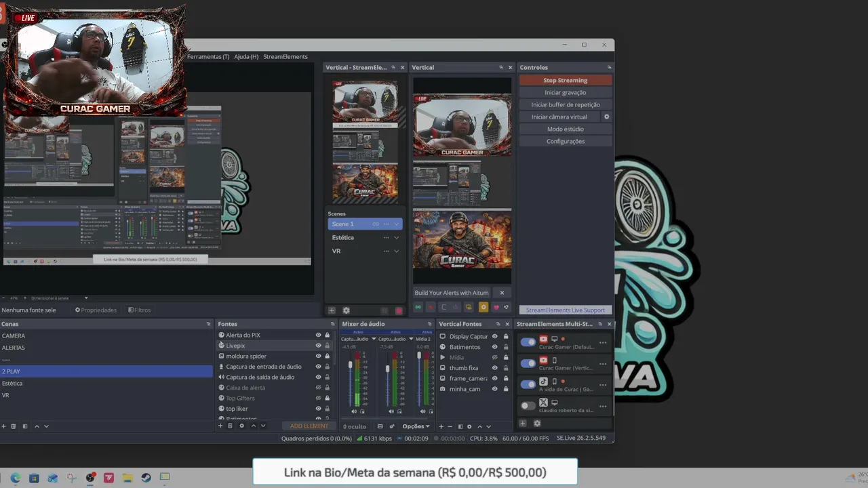Click Iniciar gravação button
Viewport: 868px width, 488px height.
tap(566, 92)
